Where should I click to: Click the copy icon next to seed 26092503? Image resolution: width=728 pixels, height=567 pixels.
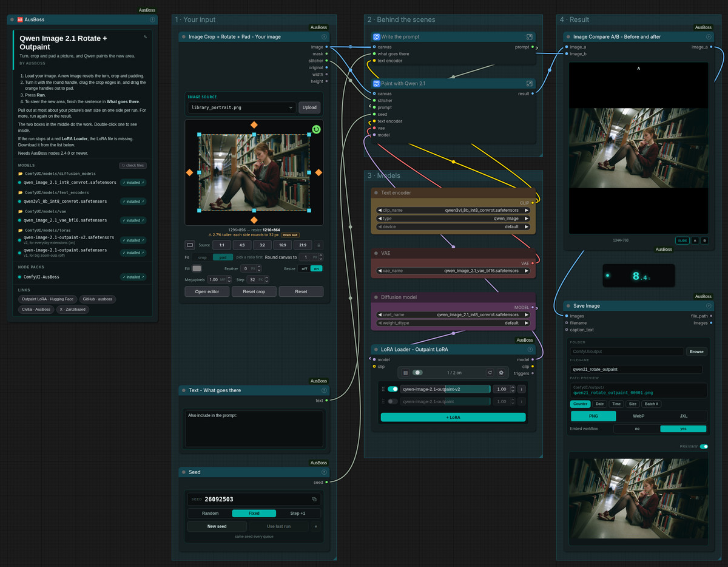[314, 499]
